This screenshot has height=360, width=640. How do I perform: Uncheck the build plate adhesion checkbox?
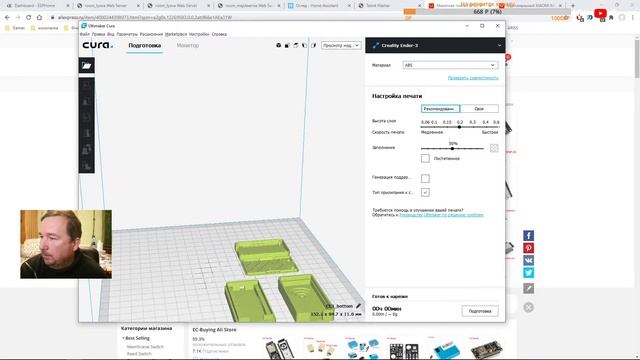pyautogui.click(x=425, y=192)
